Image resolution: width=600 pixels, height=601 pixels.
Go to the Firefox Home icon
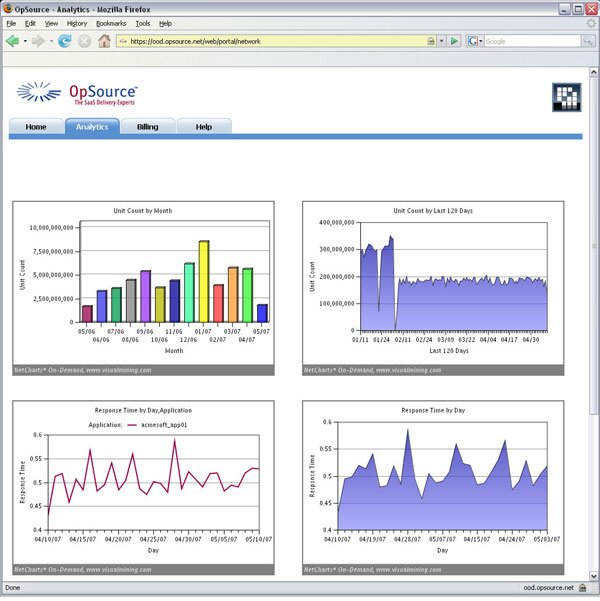point(104,41)
